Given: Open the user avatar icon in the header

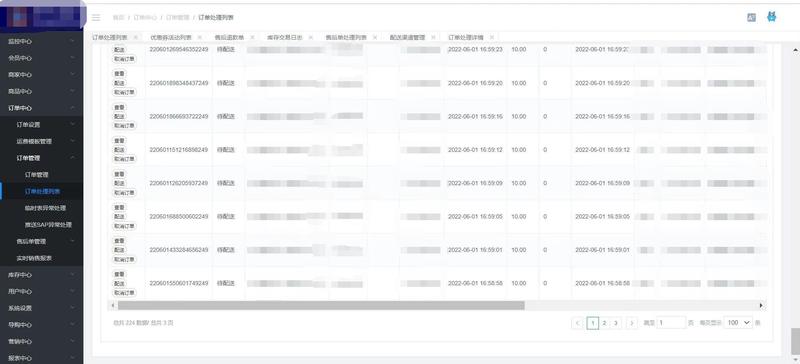Looking at the screenshot, I should [x=771, y=17].
